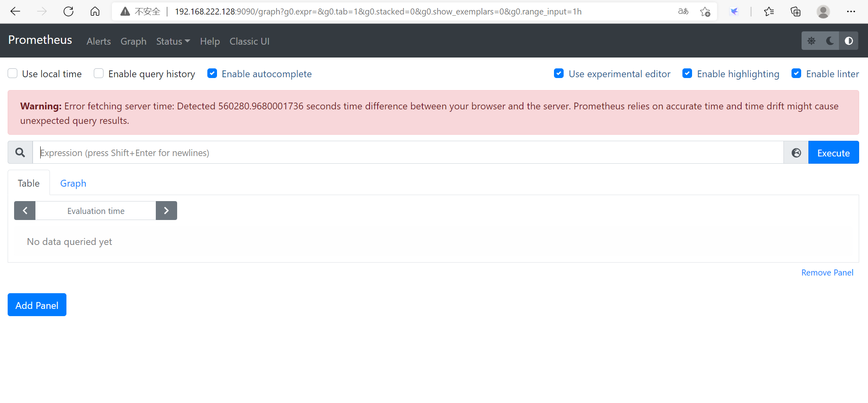Click the browser forward arrow
Image resolution: width=868 pixels, height=403 pixels.
pyautogui.click(x=42, y=11)
